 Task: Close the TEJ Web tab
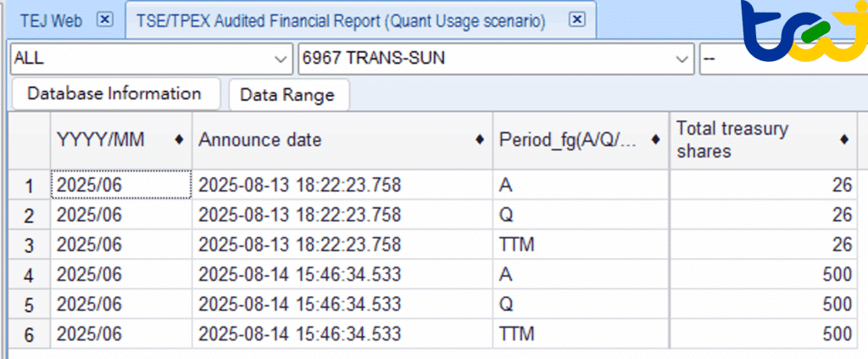(104, 20)
